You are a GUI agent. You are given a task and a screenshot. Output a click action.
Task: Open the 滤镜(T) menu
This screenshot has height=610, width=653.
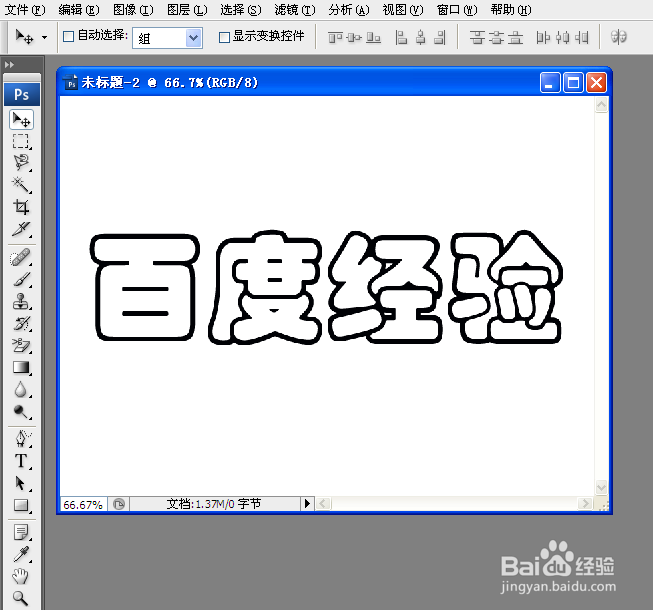[295, 10]
